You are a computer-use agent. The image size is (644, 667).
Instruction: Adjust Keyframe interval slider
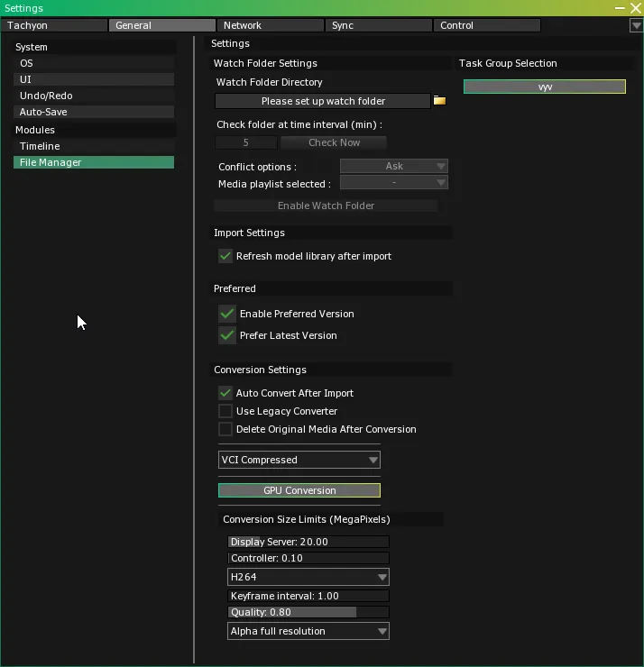(x=308, y=596)
